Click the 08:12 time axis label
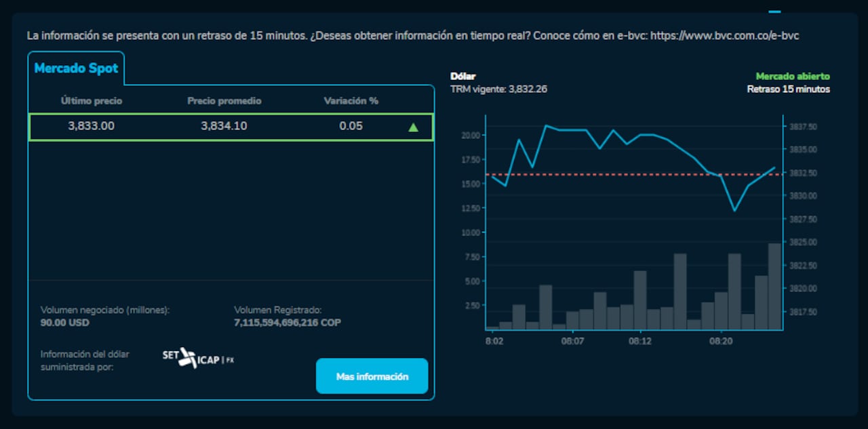Viewport: 868px width, 429px height. (x=639, y=342)
